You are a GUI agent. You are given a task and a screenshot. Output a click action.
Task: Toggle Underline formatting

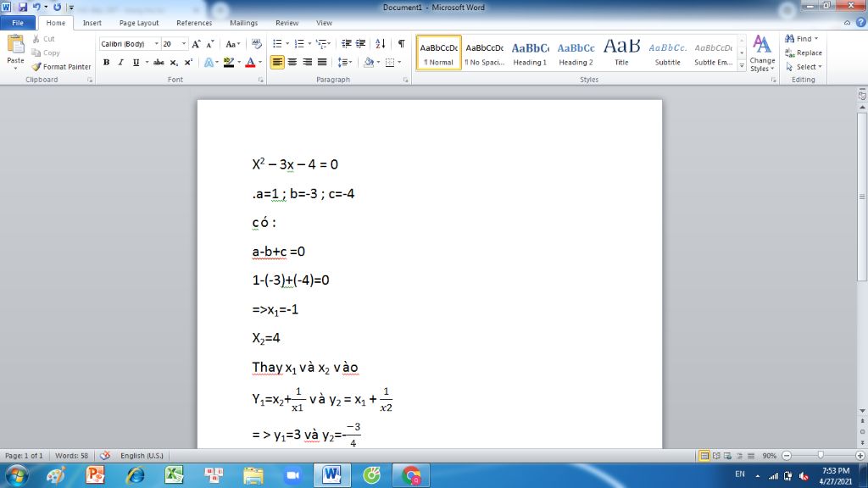coord(136,63)
